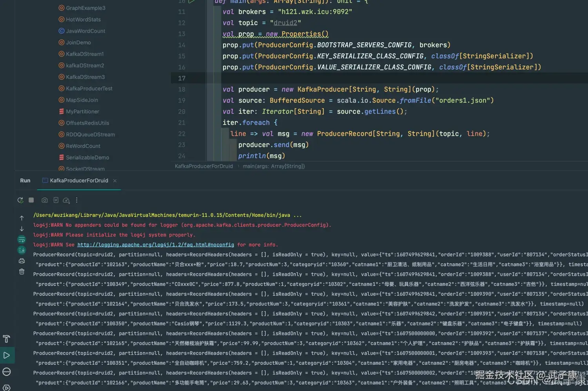This screenshot has width=588, height=391.
Task: Click the 'No appenders could be found' warning line
Action: (x=182, y=225)
